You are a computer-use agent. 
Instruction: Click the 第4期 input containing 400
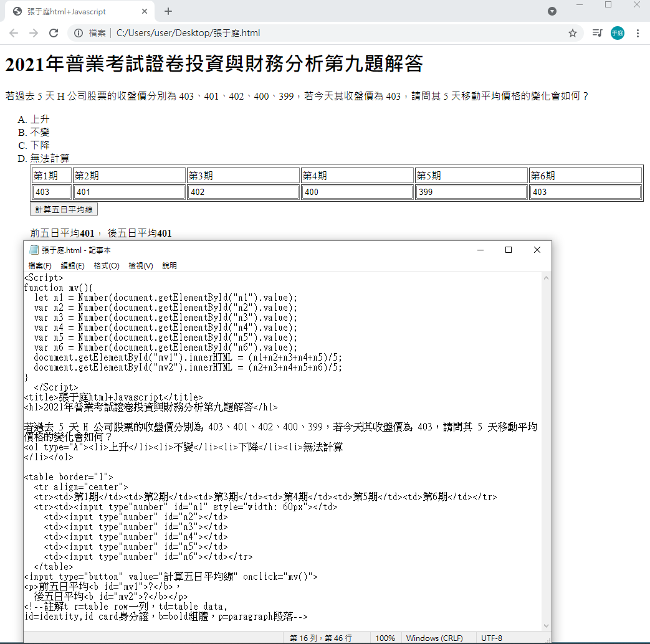click(x=357, y=192)
